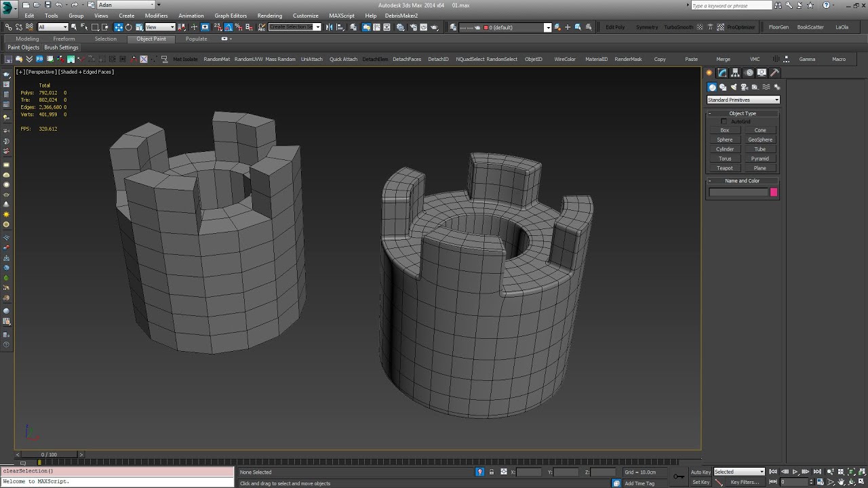
Task: Open the Standard Primitives dropdown
Action: 743,100
